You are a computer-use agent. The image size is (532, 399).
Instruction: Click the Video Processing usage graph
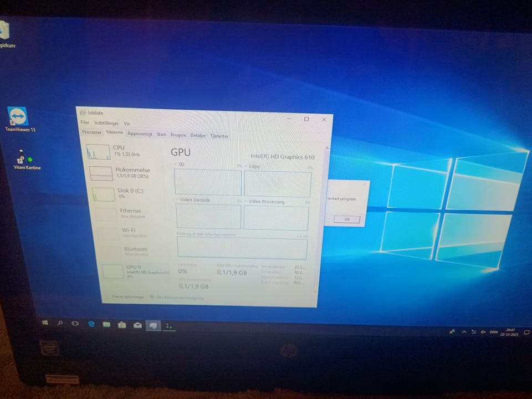[276, 218]
